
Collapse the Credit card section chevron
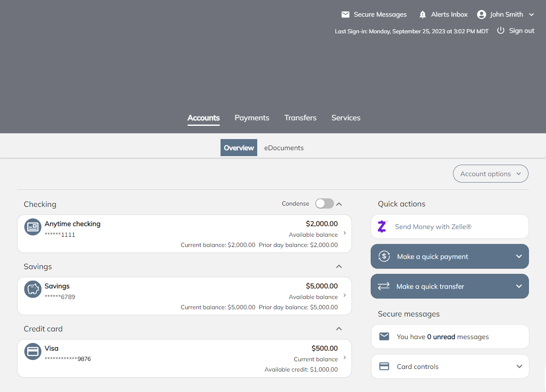pos(339,328)
